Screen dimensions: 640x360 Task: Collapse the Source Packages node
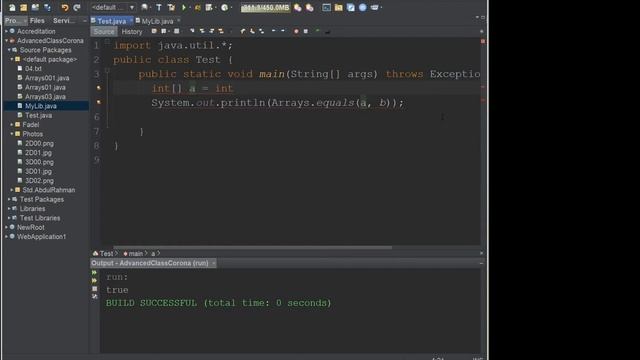click(x=9, y=50)
